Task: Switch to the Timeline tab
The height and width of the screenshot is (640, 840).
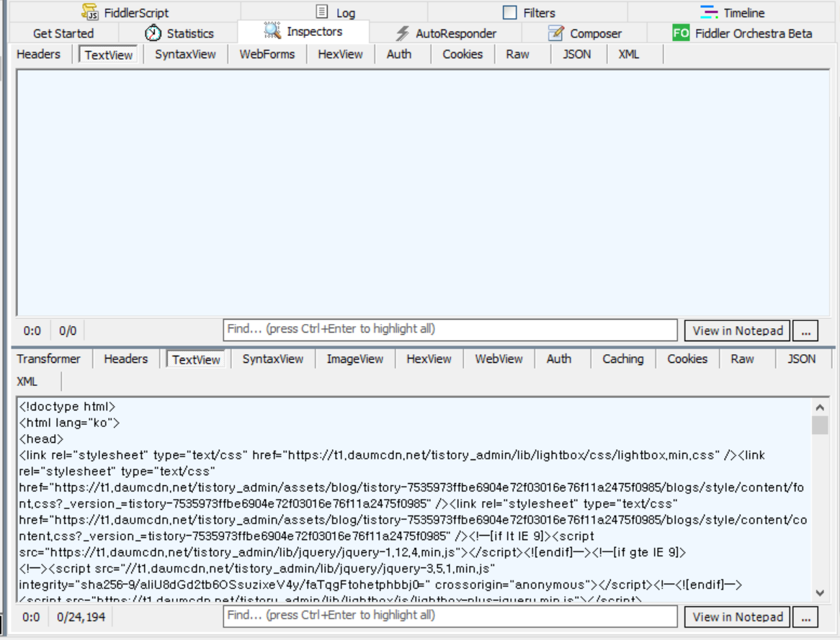Action: (x=732, y=12)
